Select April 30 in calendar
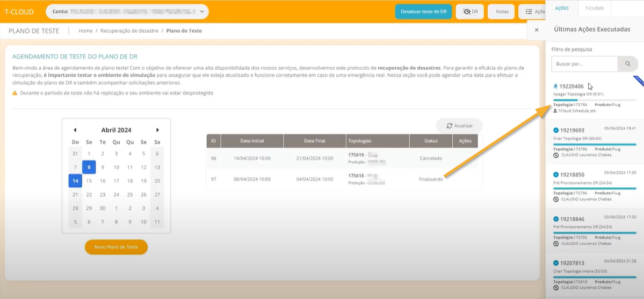 pyautogui.click(x=103, y=208)
